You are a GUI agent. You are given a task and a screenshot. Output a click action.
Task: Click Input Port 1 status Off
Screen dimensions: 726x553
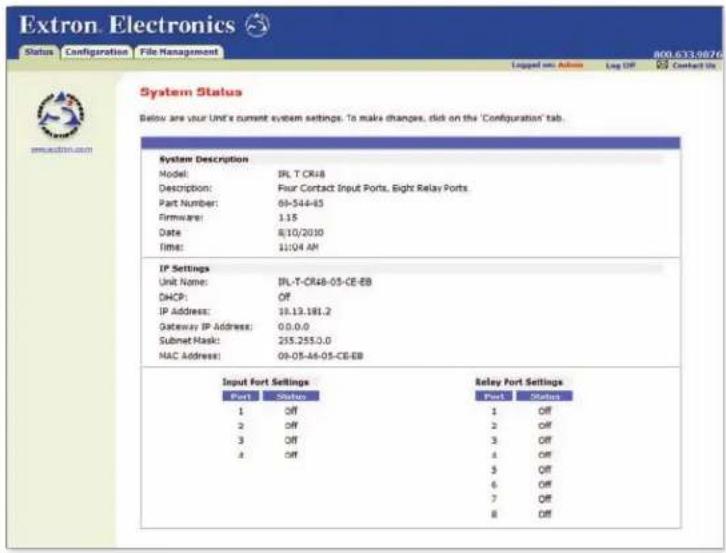click(291, 411)
